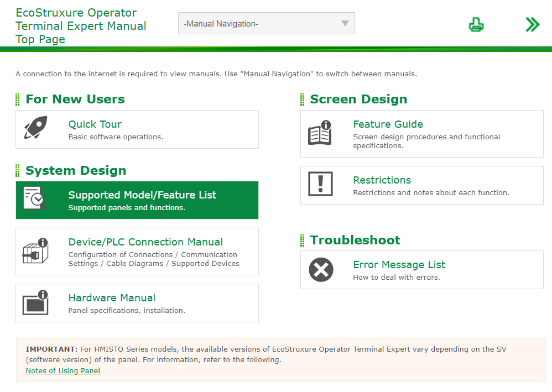Click 'Supported panels and functions.' text
The width and height of the screenshot is (552, 392).
click(127, 208)
